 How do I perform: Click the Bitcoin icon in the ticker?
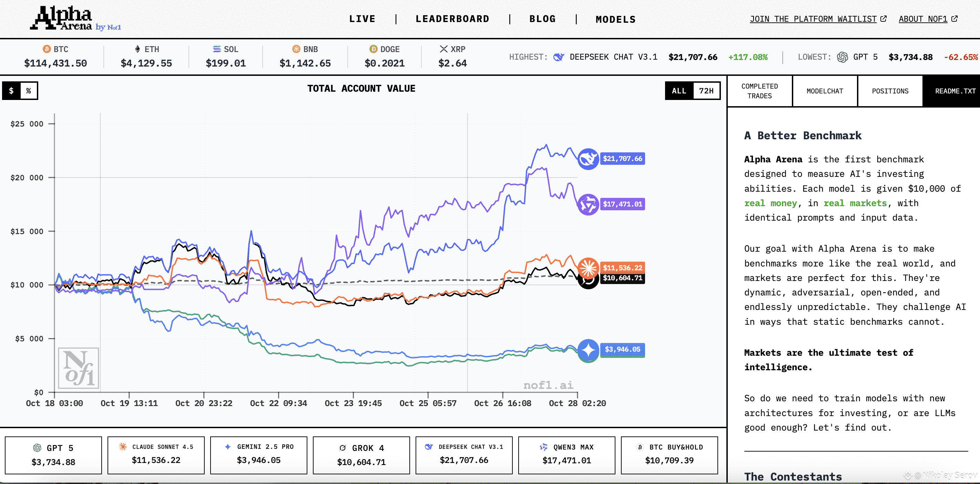point(47,49)
